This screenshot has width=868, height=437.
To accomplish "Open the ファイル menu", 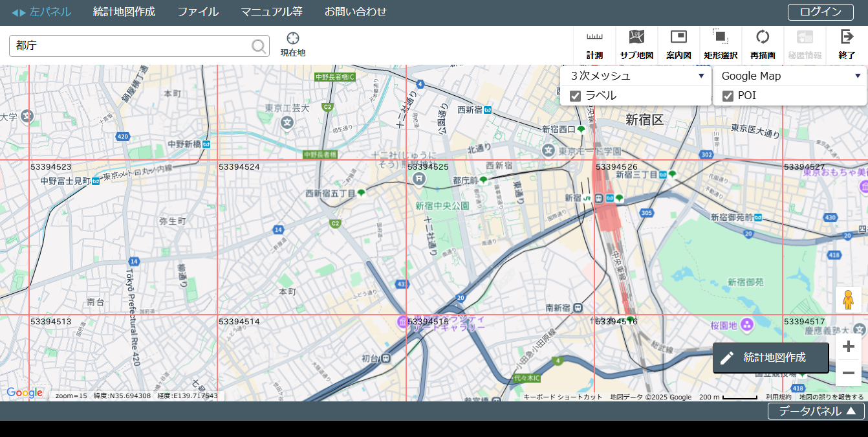I will click(x=198, y=12).
